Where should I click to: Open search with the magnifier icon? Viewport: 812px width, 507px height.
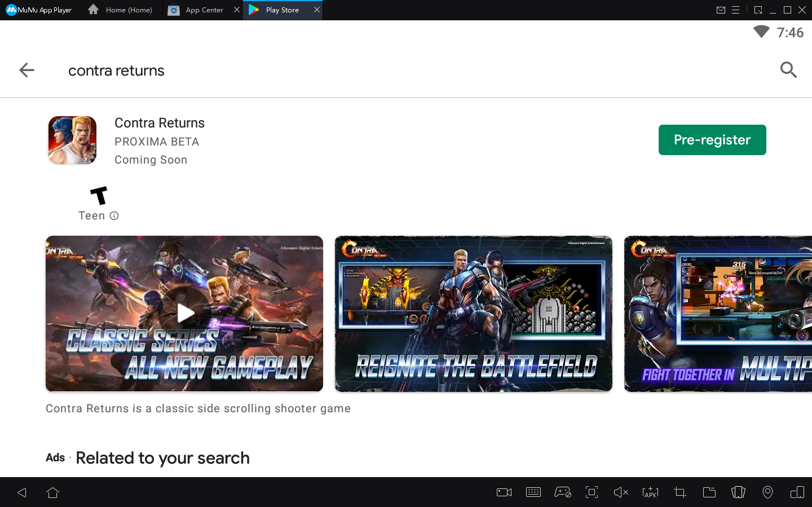click(x=788, y=70)
